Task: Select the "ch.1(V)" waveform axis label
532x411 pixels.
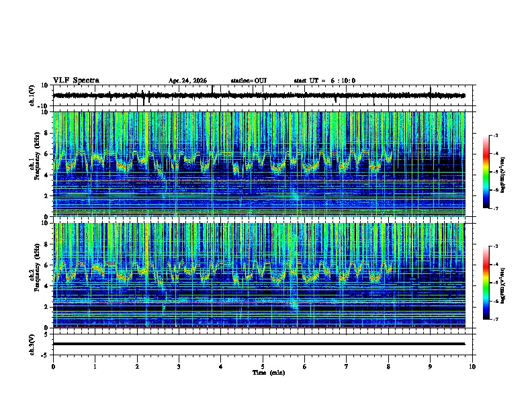Action: point(32,95)
